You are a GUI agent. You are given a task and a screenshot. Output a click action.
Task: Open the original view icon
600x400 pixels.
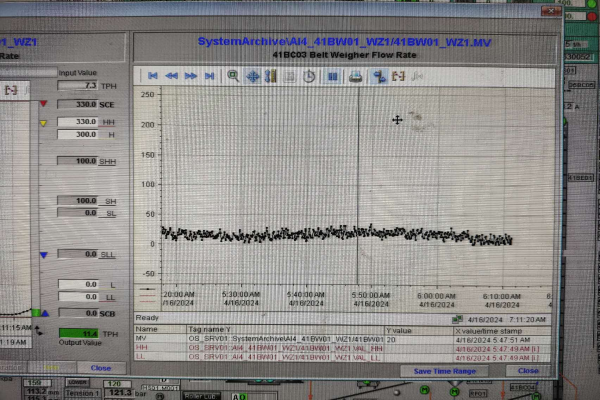click(x=290, y=76)
